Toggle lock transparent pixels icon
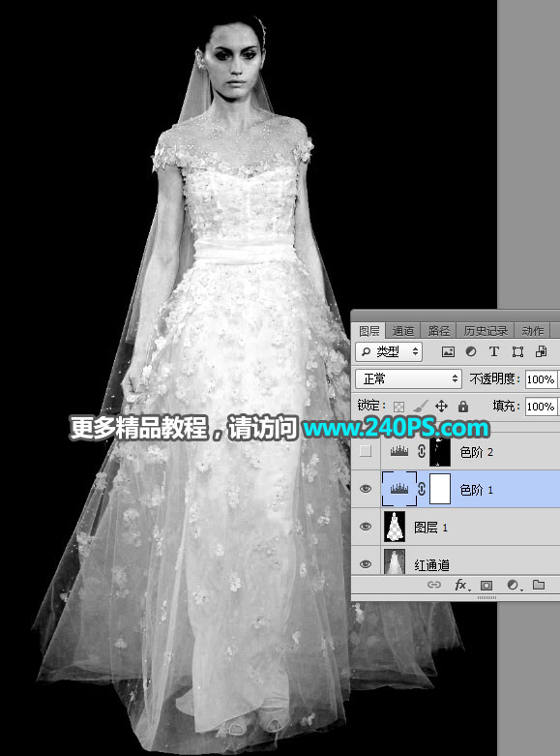Image resolution: width=560 pixels, height=756 pixels. point(398,407)
